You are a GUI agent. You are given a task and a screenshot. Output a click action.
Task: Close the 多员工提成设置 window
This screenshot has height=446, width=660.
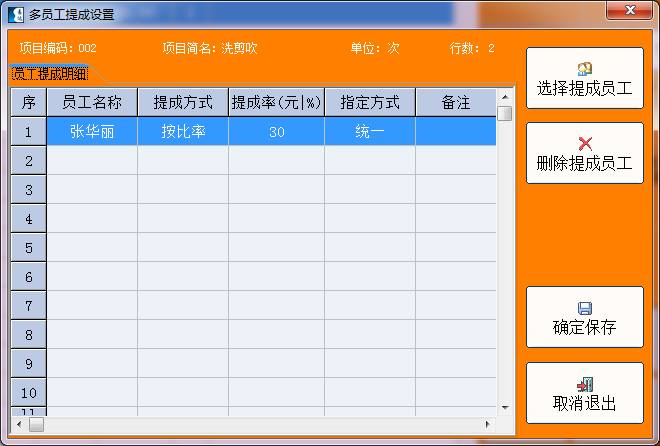coord(631,11)
